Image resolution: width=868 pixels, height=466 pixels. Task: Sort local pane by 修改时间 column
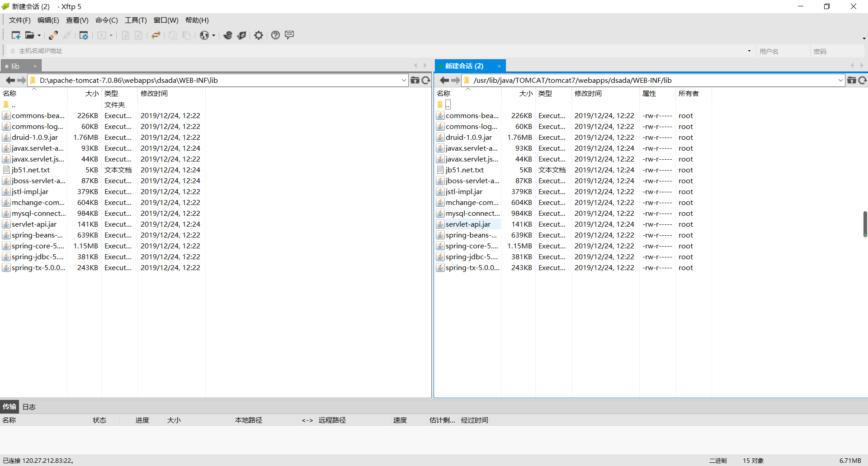(171, 93)
